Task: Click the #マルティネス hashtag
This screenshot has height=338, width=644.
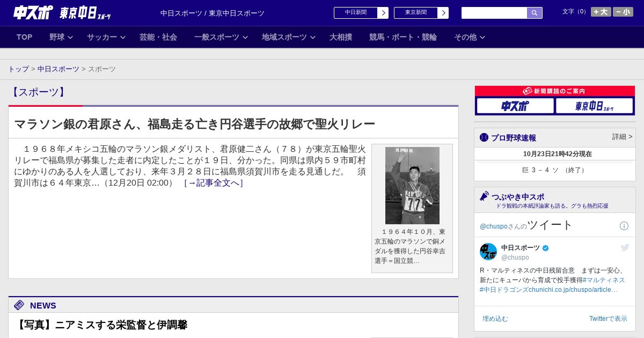Action: pyautogui.click(x=604, y=280)
